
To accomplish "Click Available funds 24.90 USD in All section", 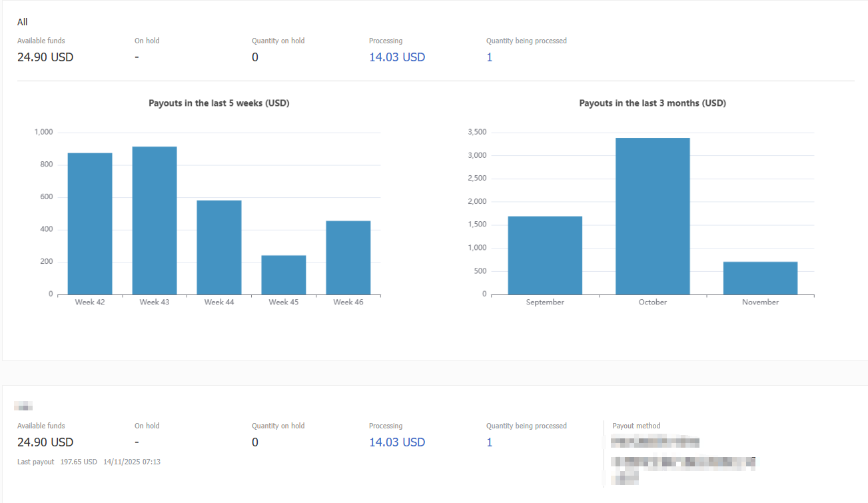I will [45, 57].
